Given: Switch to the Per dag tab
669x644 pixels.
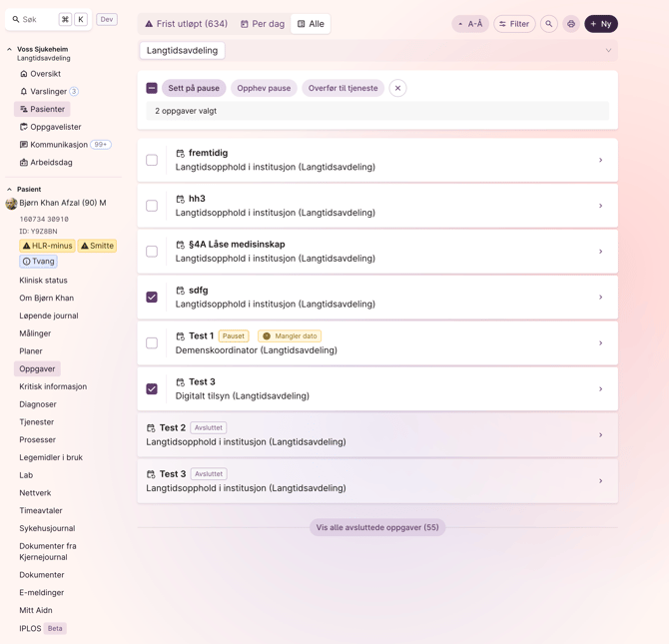Looking at the screenshot, I should (263, 24).
